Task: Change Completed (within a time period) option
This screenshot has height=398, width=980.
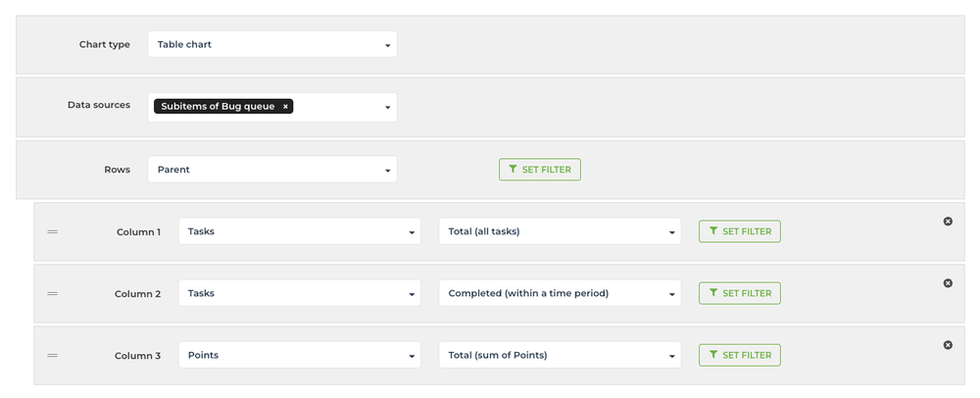Action: click(560, 293)
